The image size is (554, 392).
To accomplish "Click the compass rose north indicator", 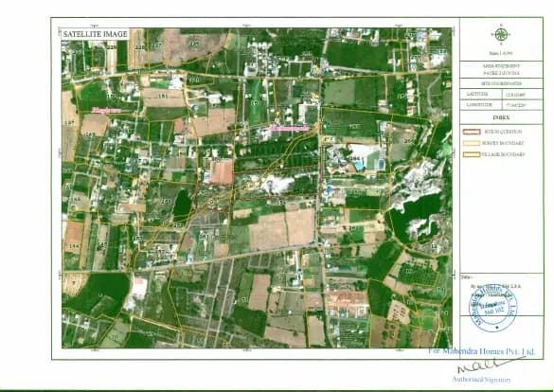I will point(501,35).
